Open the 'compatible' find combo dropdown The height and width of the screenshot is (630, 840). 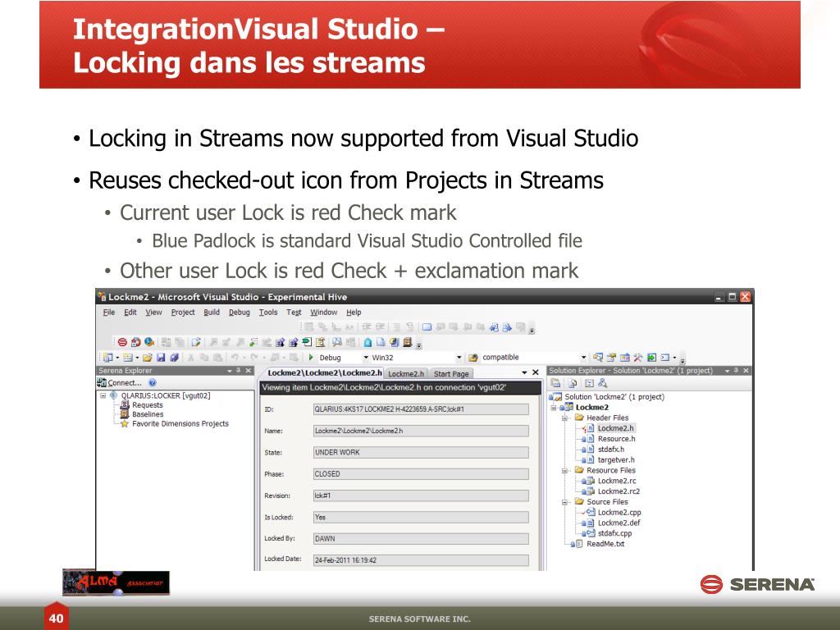coord(583,358)
